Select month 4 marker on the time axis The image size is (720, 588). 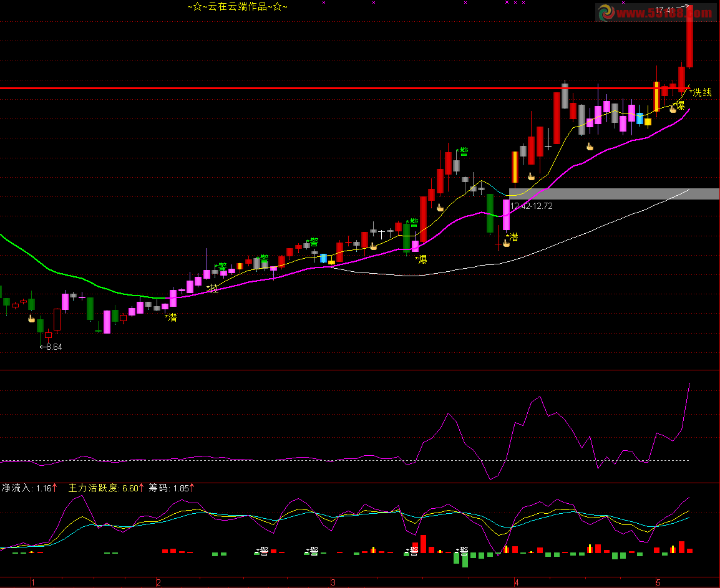(517, 582)
